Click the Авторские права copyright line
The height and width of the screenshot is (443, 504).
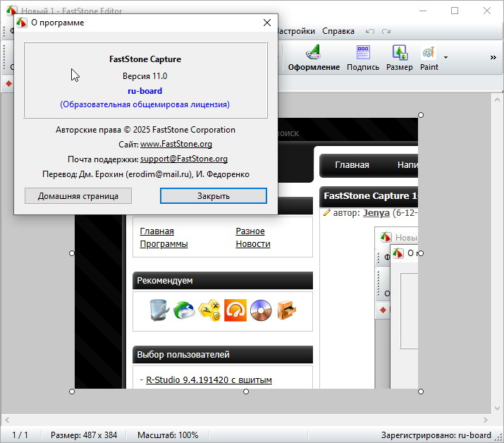[x=145, y=130]
